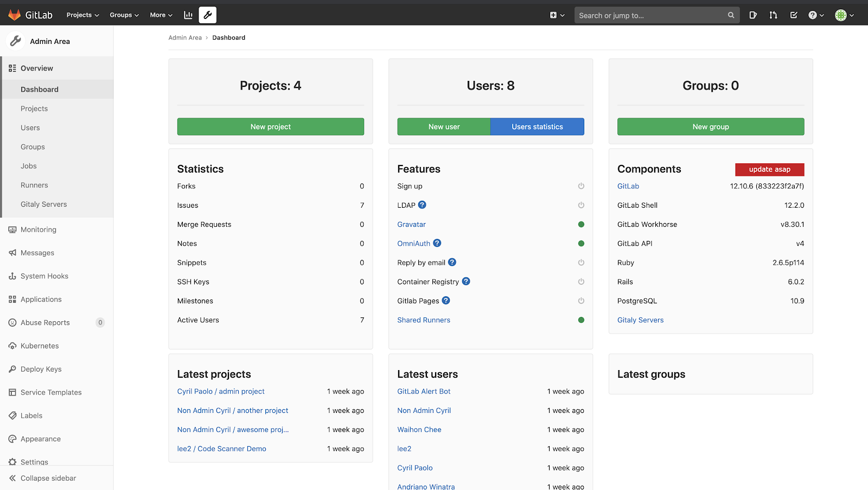Click the Deploy Keys key icon

[x=12, y=369]
